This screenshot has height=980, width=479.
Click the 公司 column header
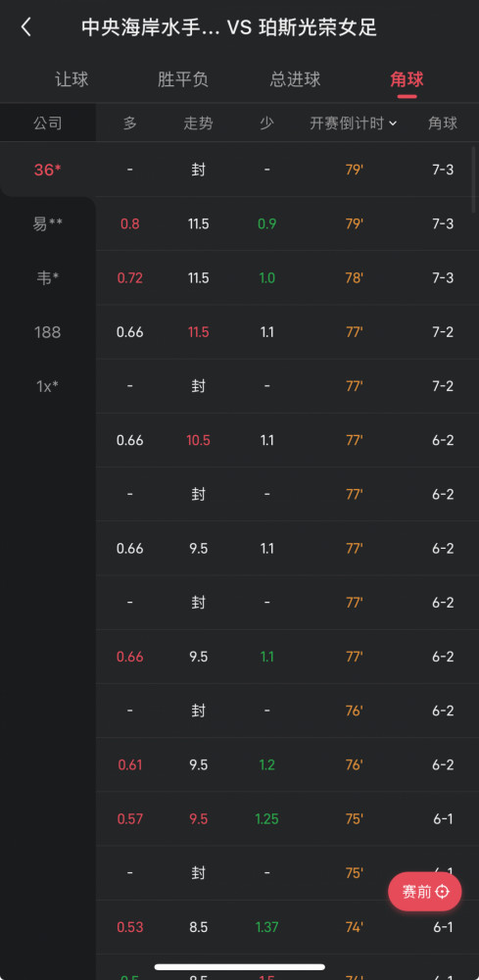point(48,123)
